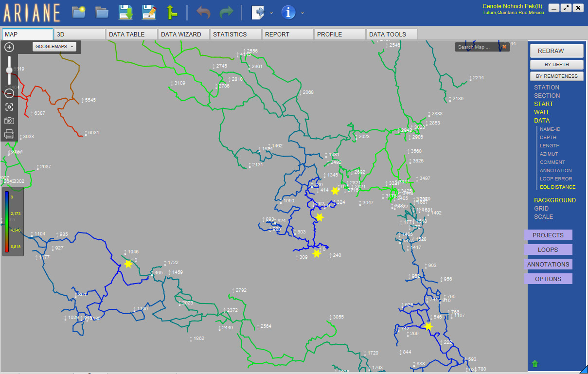Enable AZIMUT data label
Image resolution: width=588 pixels, height=374 pixels.
(x=549, y=154)
